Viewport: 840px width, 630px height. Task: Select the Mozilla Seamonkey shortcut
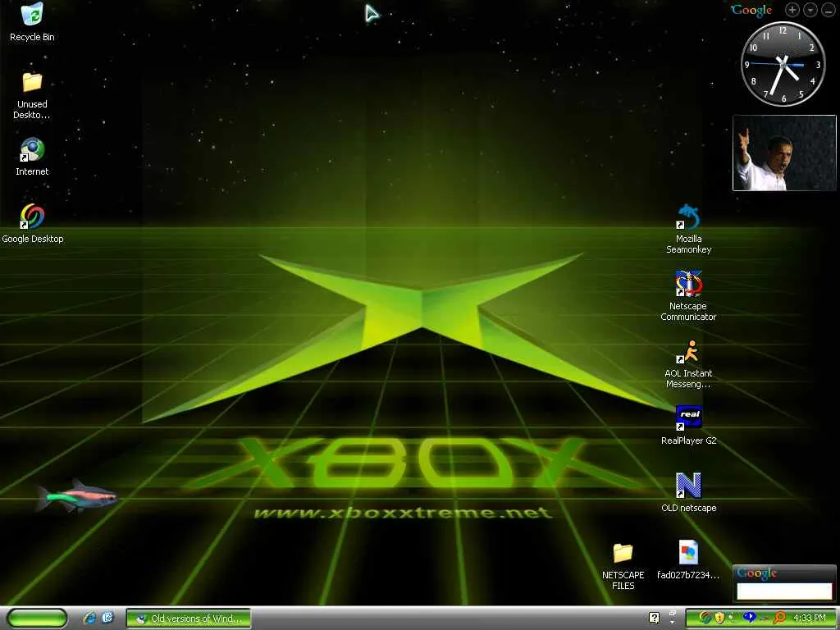pos(688,229)
